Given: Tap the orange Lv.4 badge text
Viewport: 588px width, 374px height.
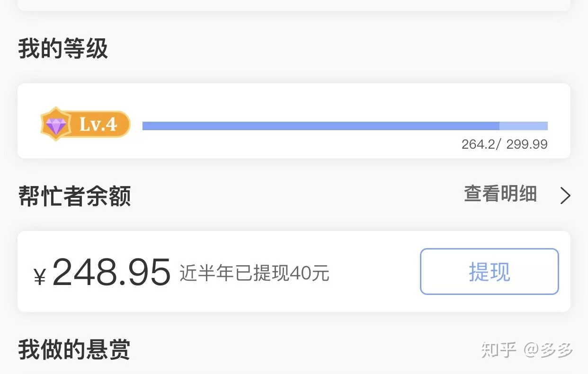Looking at the screenshot, I should click(x=98, y=125).
